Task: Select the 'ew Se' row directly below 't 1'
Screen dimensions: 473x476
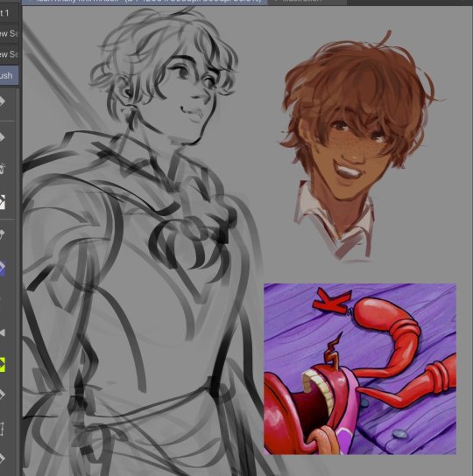Action: tap(10, 33)
